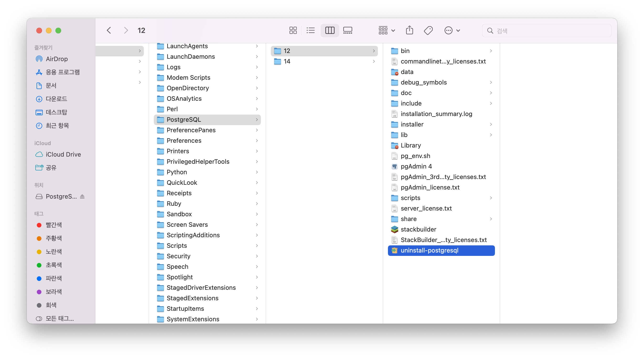Expand the scripts folder chevron
The image size is (644, 359).
491,198
